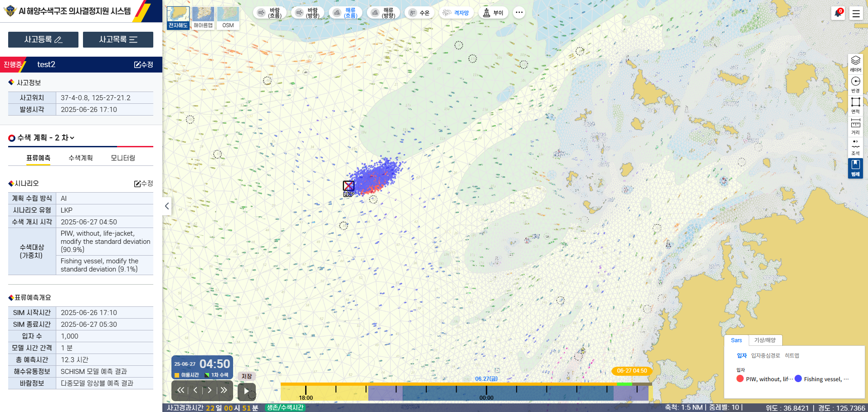This screenshot has width=868, height=412.
Task: Select 히트맵 view in legend
Action: [792, 356]
